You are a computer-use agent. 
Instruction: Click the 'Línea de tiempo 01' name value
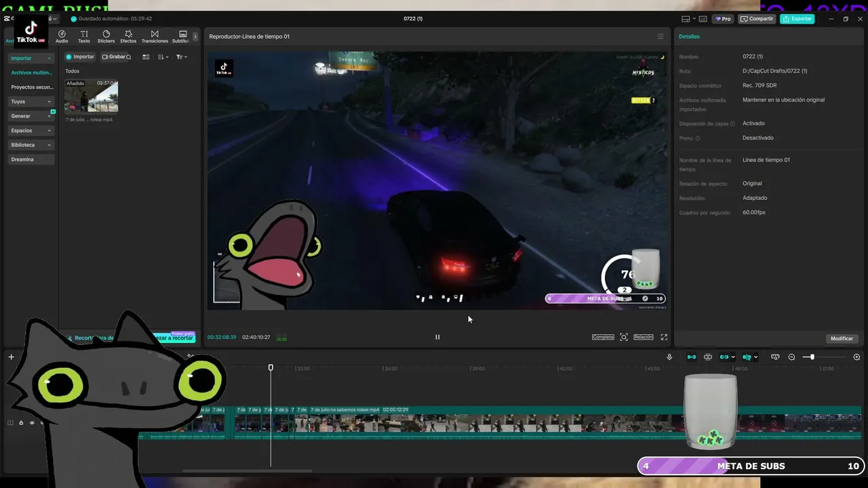pos(766,160)
